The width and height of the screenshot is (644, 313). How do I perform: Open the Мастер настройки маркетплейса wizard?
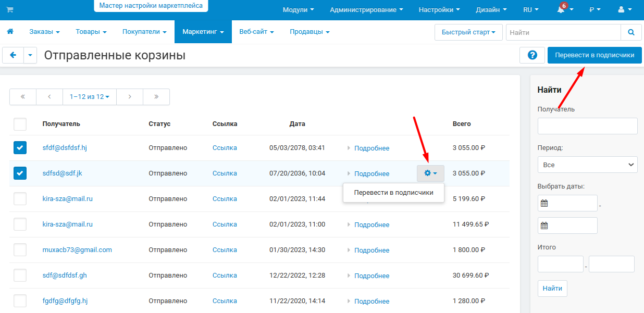pyautogui.click(x=152, y=6)
